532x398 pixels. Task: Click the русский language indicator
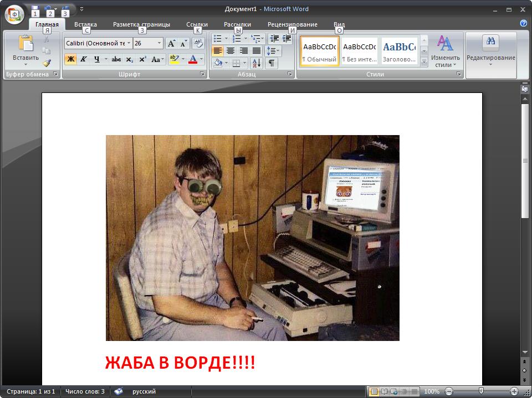144,391
